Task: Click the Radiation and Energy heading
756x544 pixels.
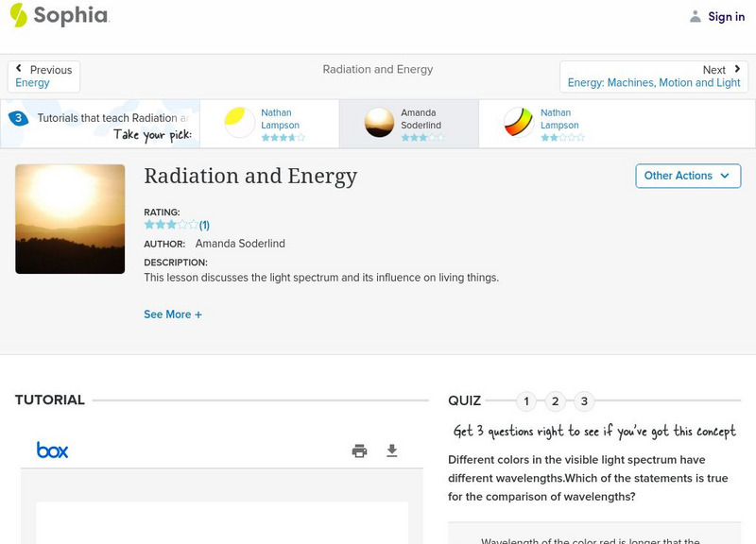Action: [250, 177]
